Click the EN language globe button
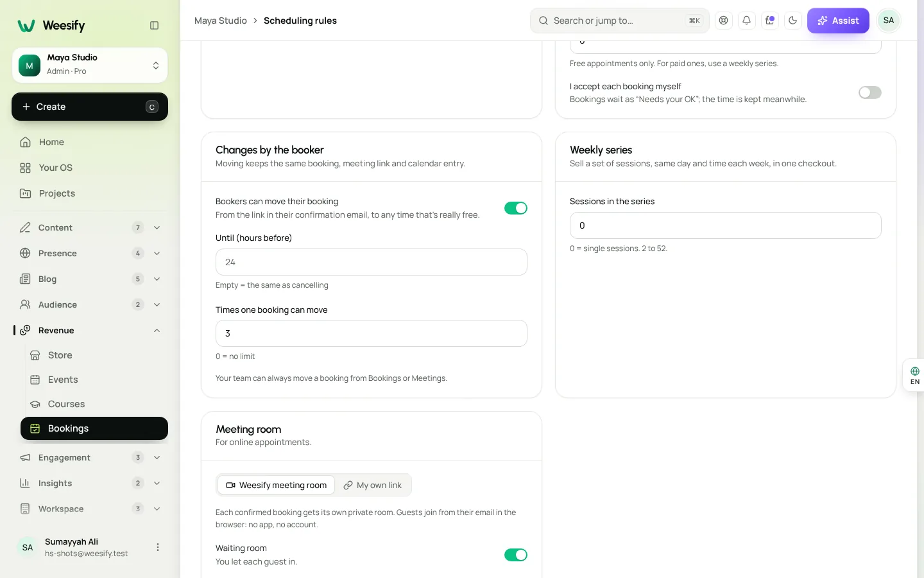This screenshot has height=578, width=924. point(914,376)
